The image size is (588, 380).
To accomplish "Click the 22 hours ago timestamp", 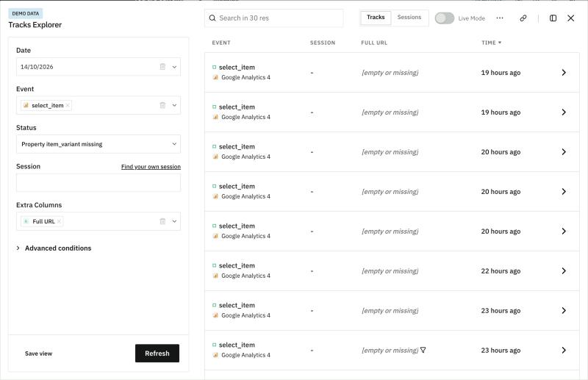I will (x=501, y=270).
